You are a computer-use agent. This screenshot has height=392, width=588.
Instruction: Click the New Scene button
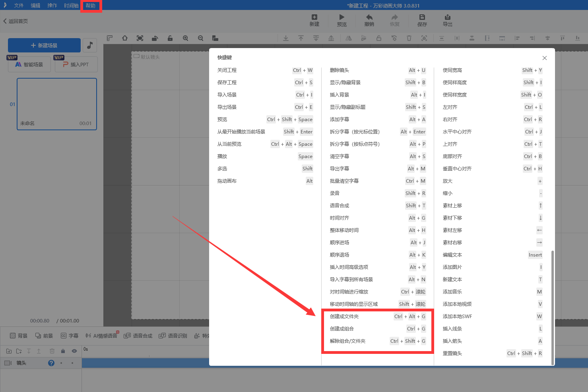coord(44,45)
